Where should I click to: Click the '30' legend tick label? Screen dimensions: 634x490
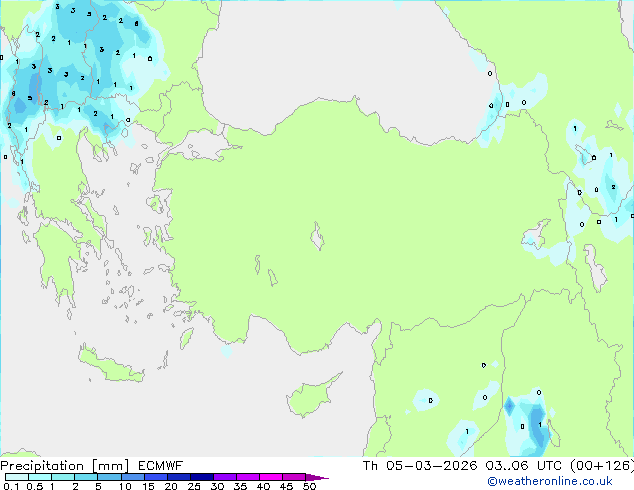click(217, 486)
